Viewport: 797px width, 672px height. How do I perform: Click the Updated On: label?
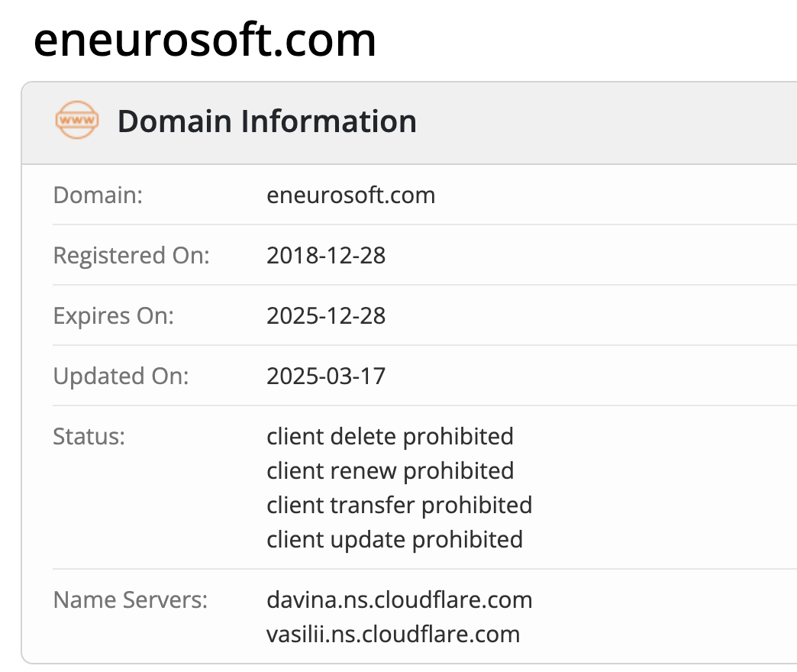click(x=121, y=376)
